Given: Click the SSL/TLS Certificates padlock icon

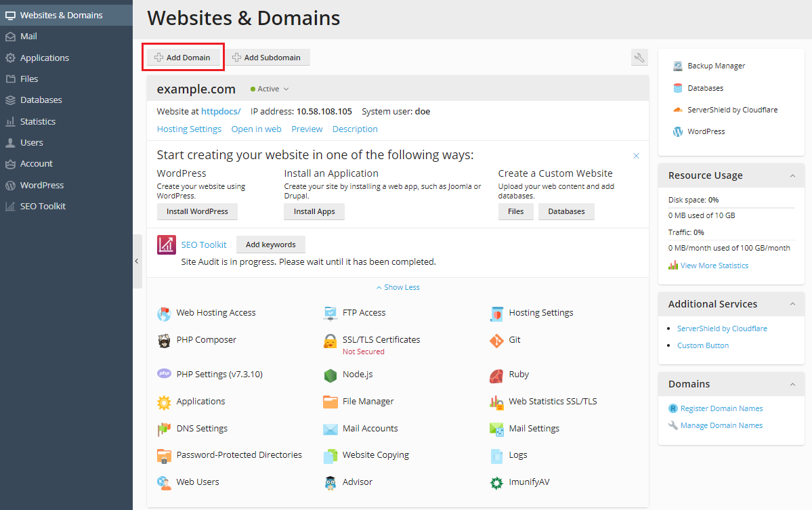Looking at the screenshot, I should [330, 341].
